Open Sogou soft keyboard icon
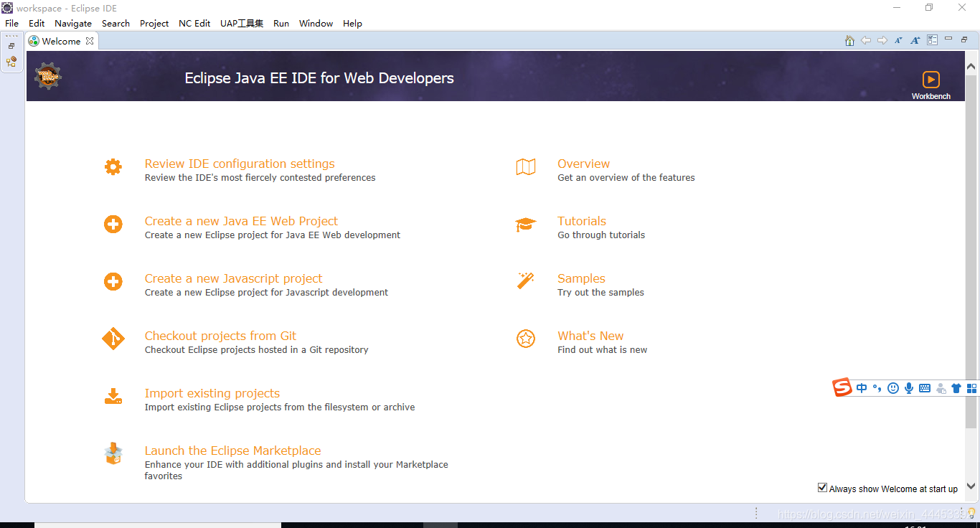The height and width of the screenshot is (528, 980). click(925, 388)
